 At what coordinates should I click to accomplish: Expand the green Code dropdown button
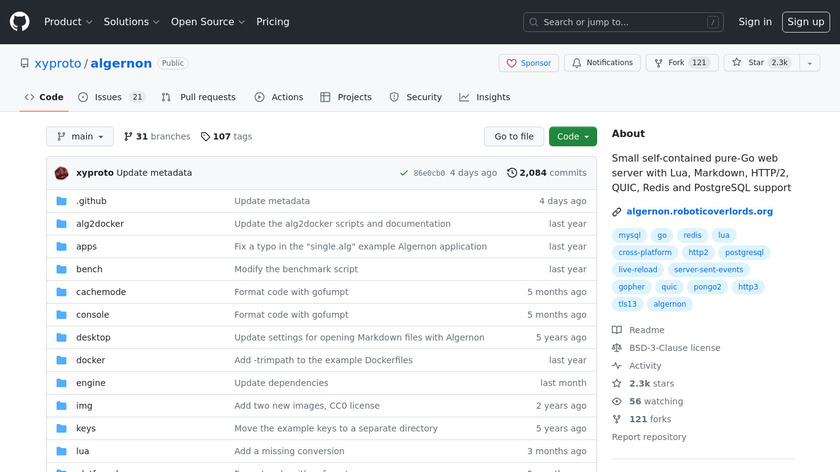pos(572,137)
